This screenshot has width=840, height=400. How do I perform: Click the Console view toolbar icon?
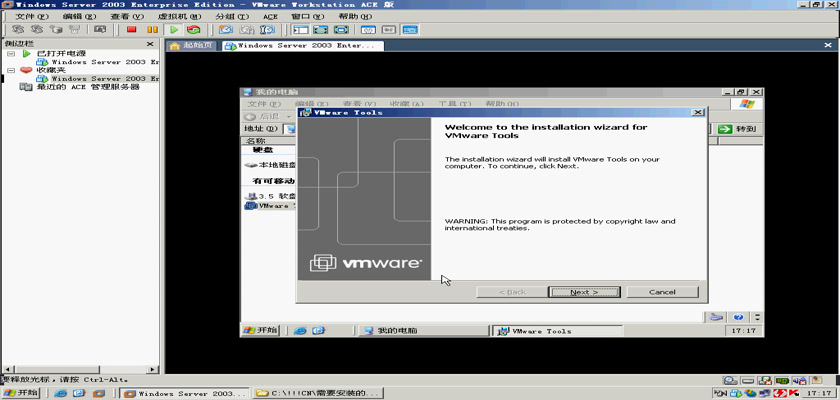[410, 30]
